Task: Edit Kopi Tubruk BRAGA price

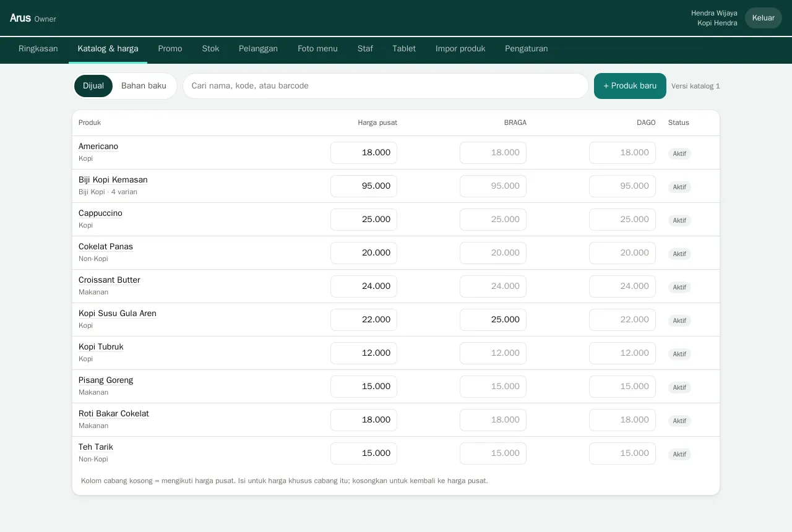Action: 493,353
